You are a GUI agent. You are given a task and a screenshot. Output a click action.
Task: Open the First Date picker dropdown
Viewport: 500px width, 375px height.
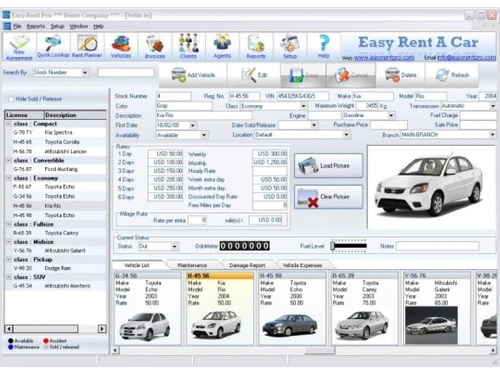coord(192,125)
